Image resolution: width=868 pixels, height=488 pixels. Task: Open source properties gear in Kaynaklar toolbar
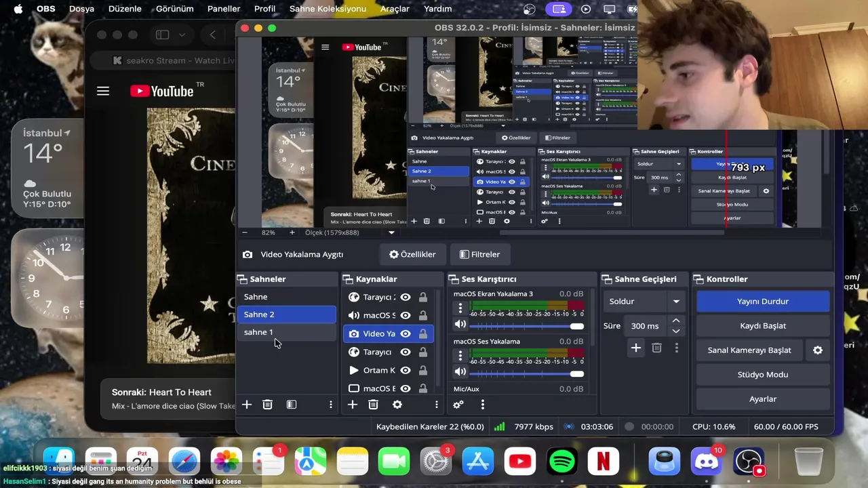[397, 405]
